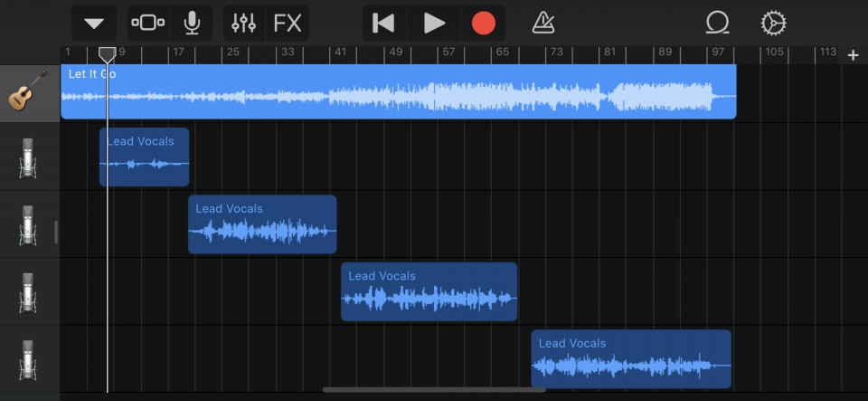Select Lead Vocals region starting near bar 70

[x=631, y=358]
